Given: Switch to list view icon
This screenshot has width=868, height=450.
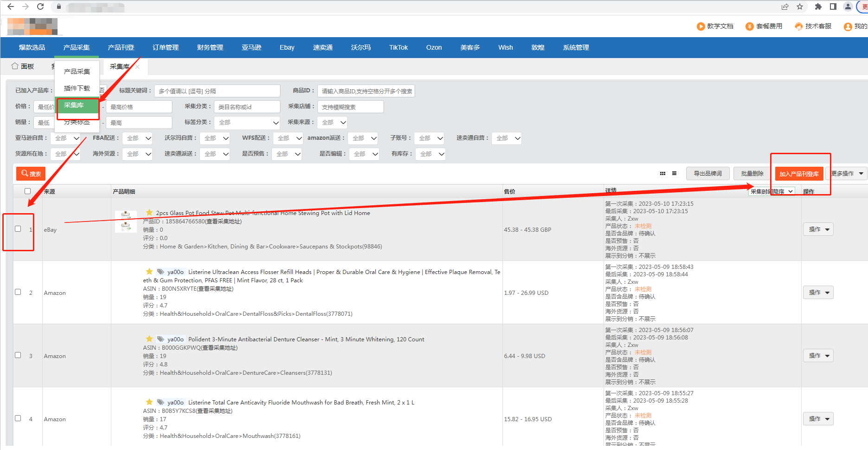Looking at the screenshot, I should 674,174.
